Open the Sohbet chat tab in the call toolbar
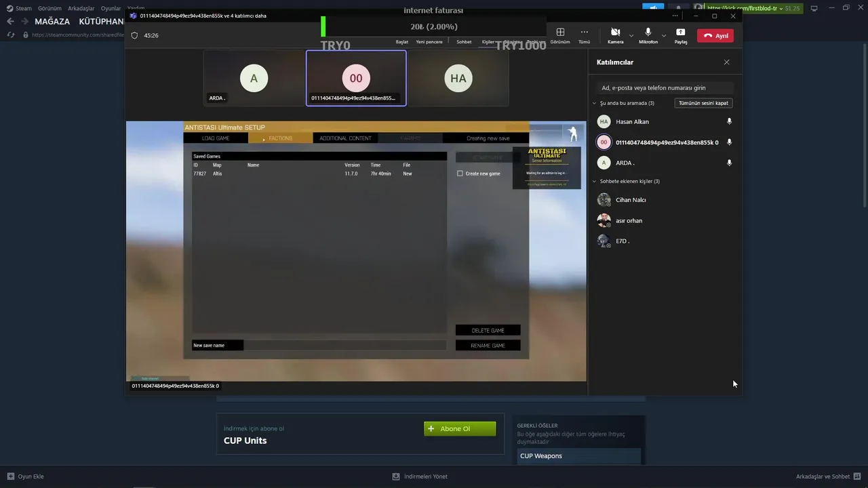This screenshot has width=868, height=488. pos(464,42)
